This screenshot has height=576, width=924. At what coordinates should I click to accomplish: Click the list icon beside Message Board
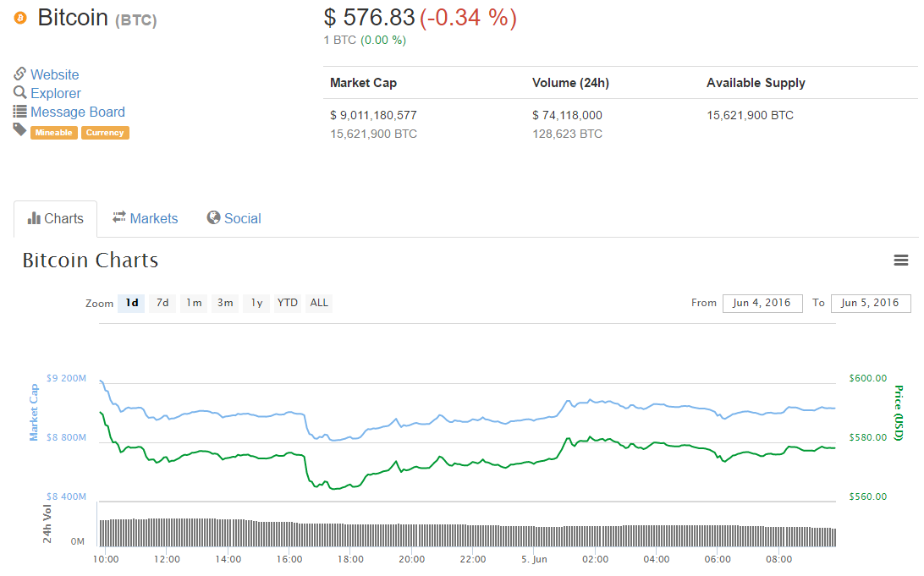(x=20, y=112)
